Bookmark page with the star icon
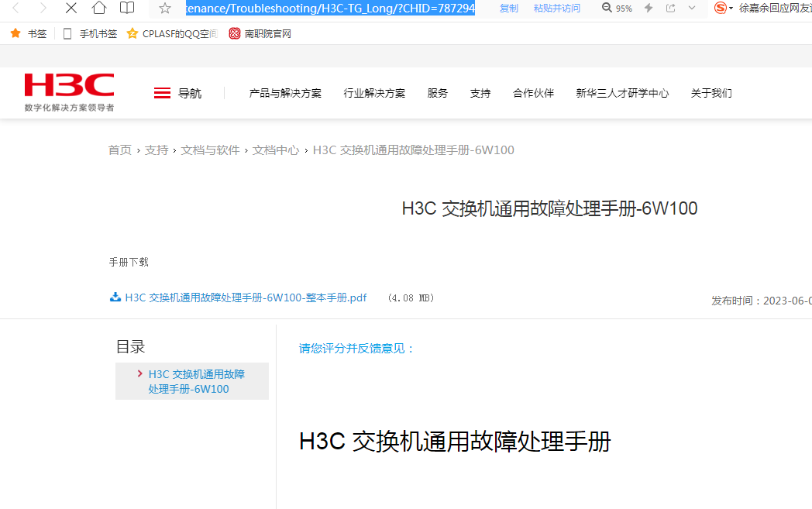The image size is (812, 509). (165, 8)
